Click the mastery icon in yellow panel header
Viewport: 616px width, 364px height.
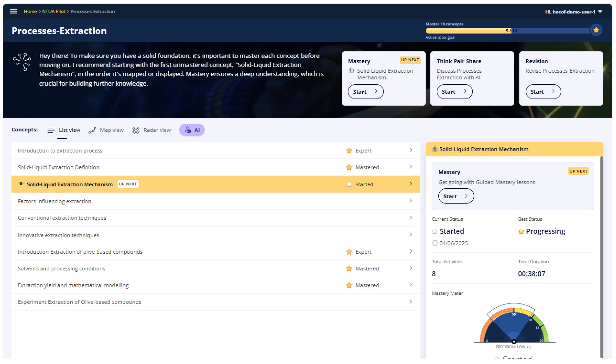435,149
